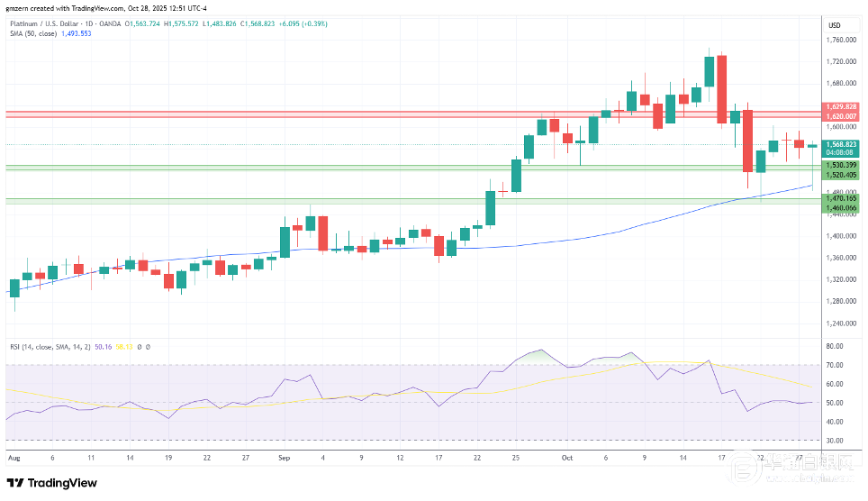Click the 1,760.000 level on price scale

click(x=841, y=40)
